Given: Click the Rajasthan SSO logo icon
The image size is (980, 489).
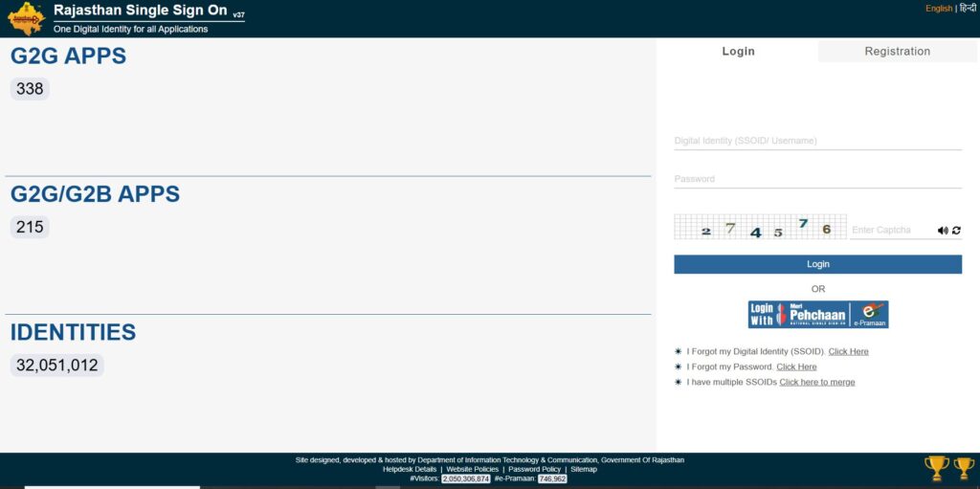Looking at the screenshot, I should (26, 18).
